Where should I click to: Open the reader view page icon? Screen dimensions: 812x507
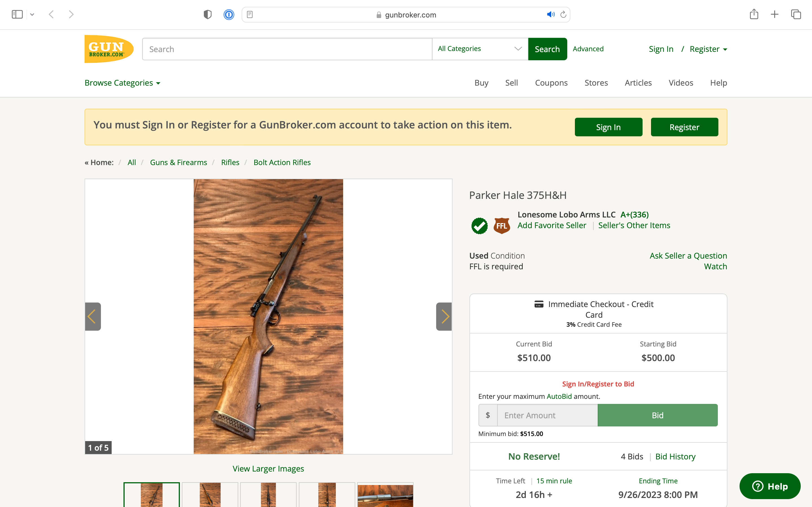[x=250, y=14]
